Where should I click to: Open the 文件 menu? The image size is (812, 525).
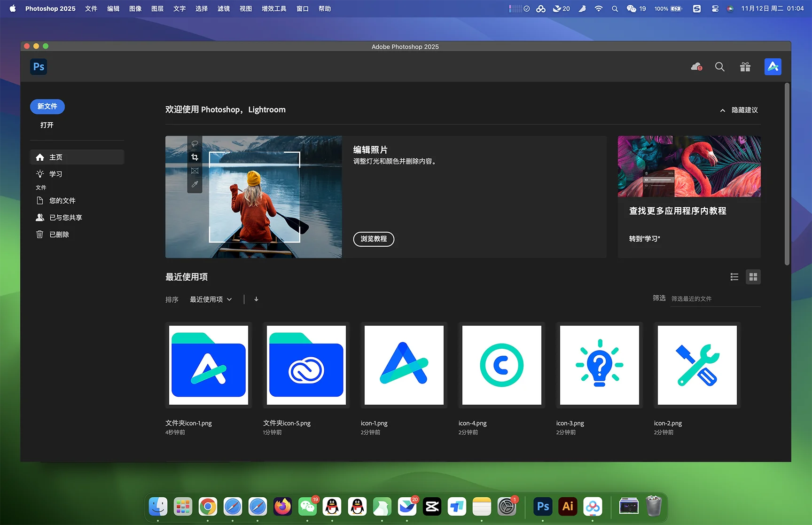point(91,8)
